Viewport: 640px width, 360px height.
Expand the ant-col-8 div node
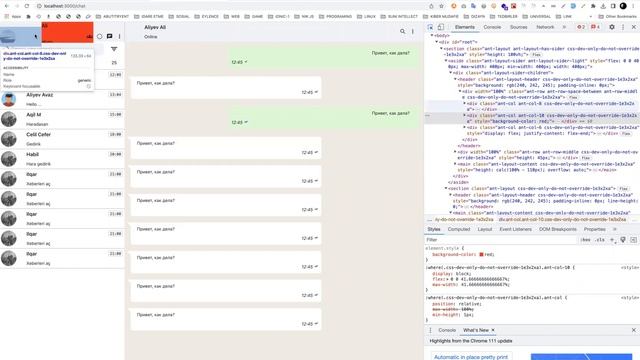(x=464, y=104)
